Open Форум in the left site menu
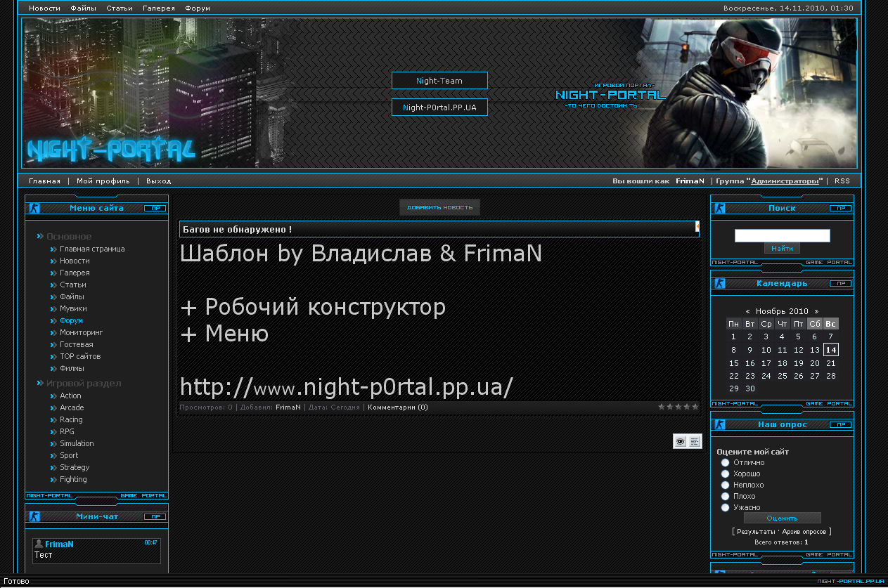This screenshot has height=588, width=888. tap(71, 320)
